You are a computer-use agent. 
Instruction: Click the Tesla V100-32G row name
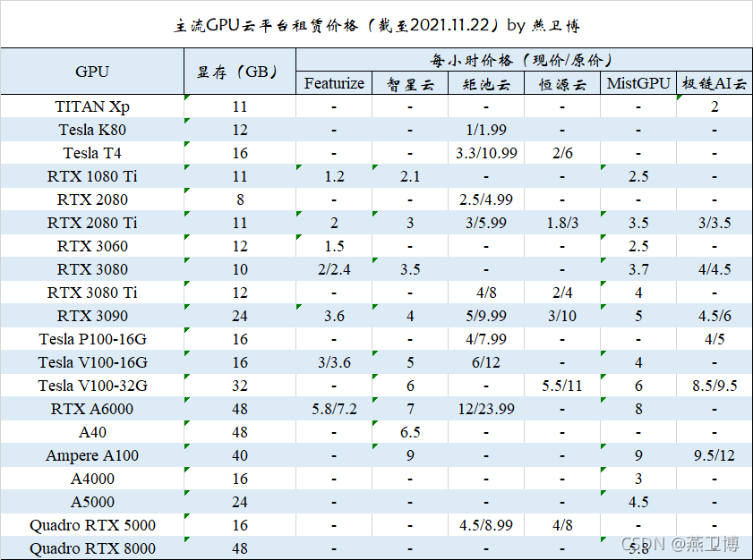tap(91, 386)
